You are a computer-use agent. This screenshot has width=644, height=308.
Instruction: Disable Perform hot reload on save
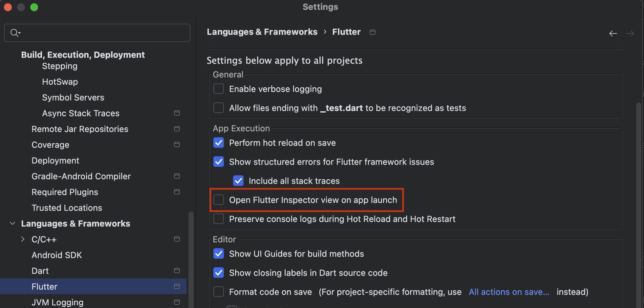tap(219, 143)
